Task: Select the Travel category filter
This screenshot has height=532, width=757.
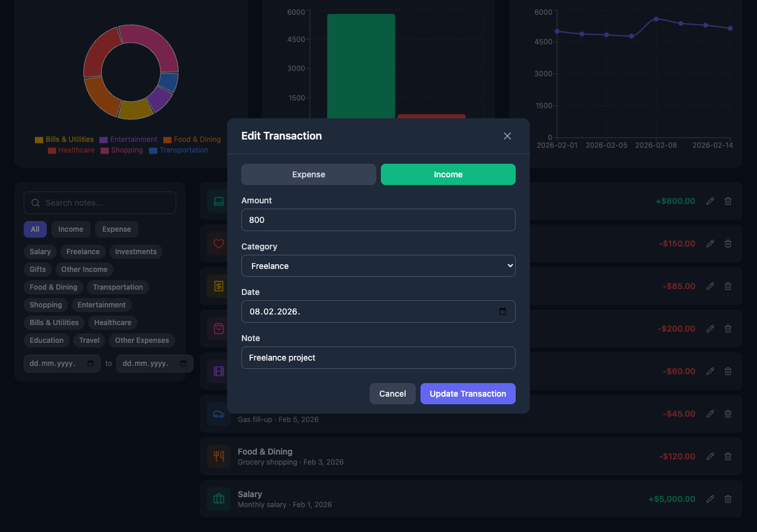Action: 89,340
